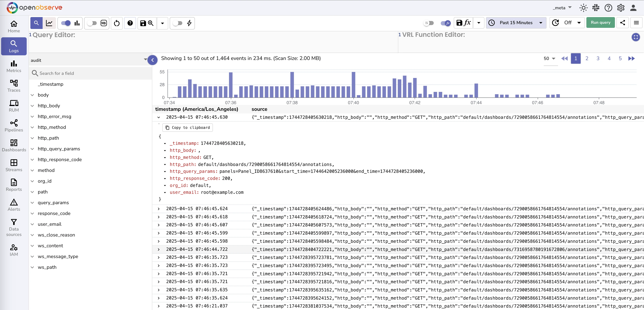Select the search mode magnifier icon

(36, 23)
